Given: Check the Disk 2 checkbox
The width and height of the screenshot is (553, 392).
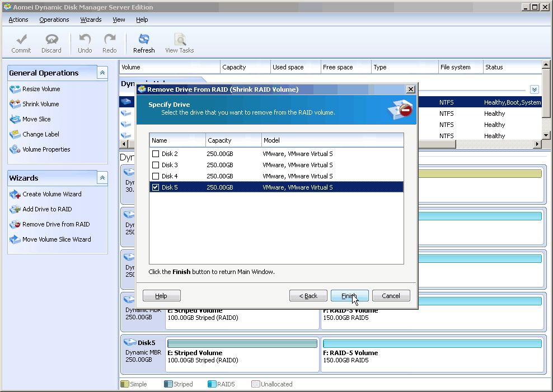Looking at the screenshot, I should pyautogui.click(x=156, y=154).
